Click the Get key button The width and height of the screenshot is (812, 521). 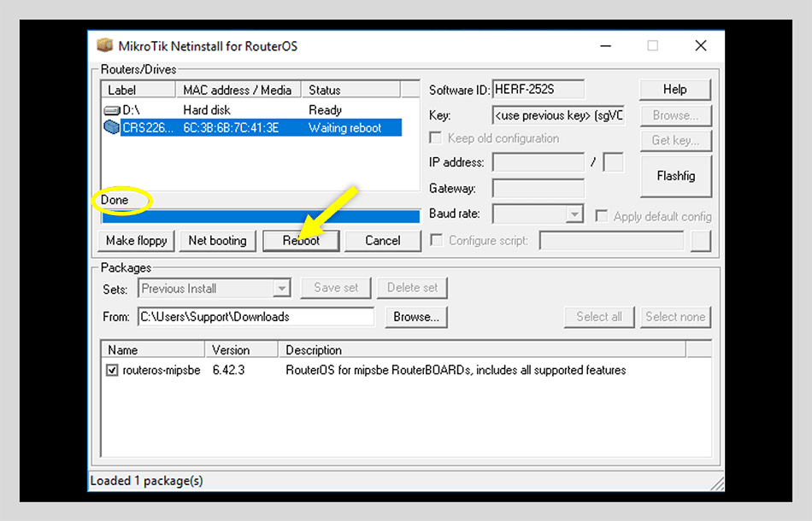pos(676,140)
